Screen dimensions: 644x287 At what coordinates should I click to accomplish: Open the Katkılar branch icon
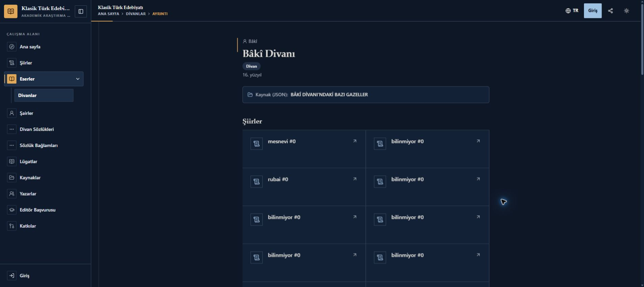click(12, 226)
